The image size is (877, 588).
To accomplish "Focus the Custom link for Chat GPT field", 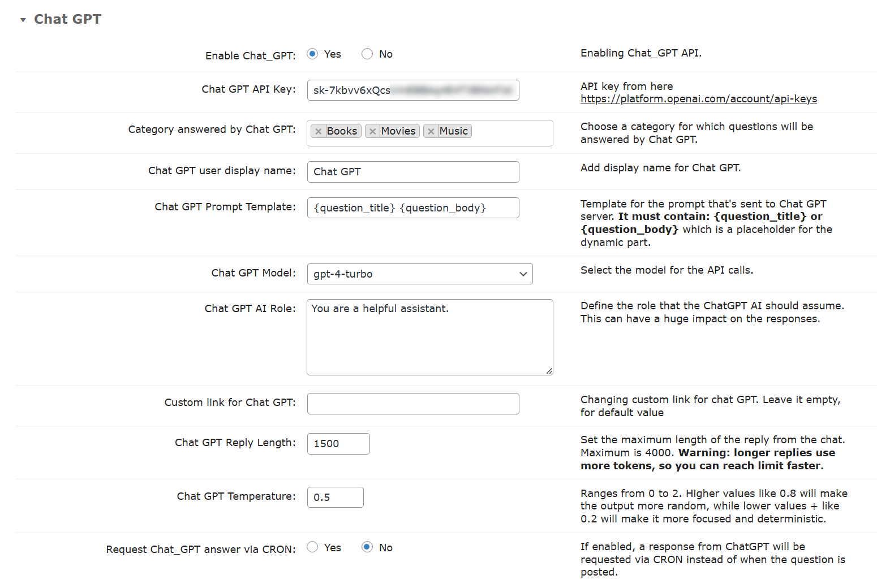I will click(x=412, y=404).
